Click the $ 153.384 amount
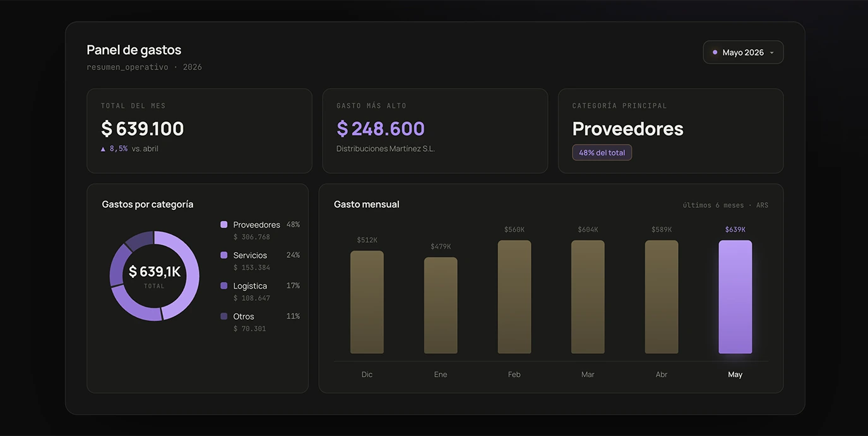The height and width of the screenshot is (436, 868). coord(252,267)
